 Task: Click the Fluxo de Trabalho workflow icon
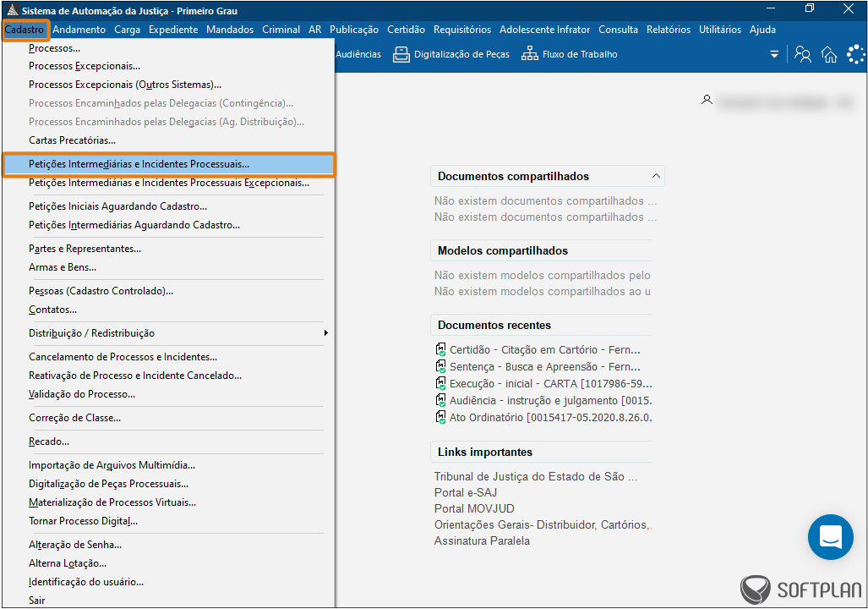(530, 54)
